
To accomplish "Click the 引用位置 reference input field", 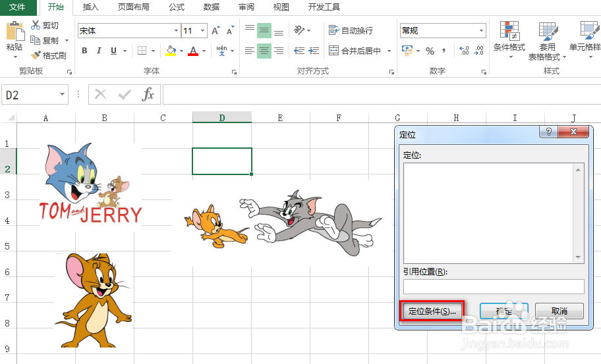I will pyautogui.click(x=494, y=286).
